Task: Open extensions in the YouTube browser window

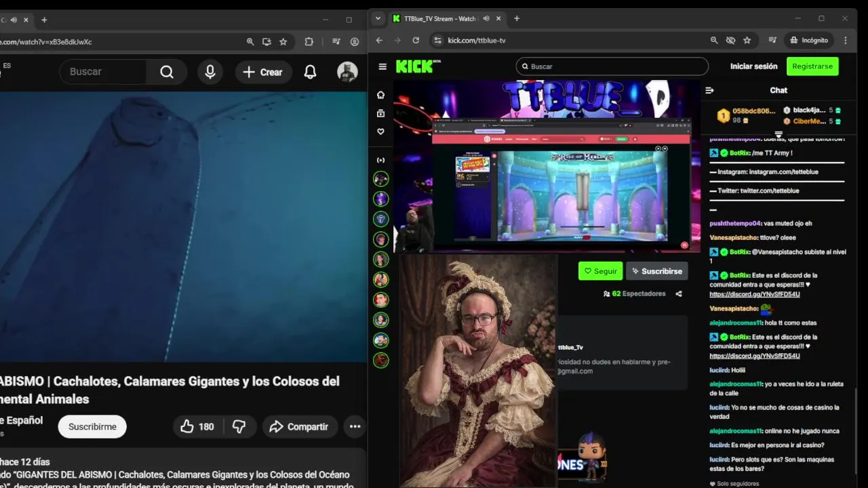Action: tap(309, 41)
